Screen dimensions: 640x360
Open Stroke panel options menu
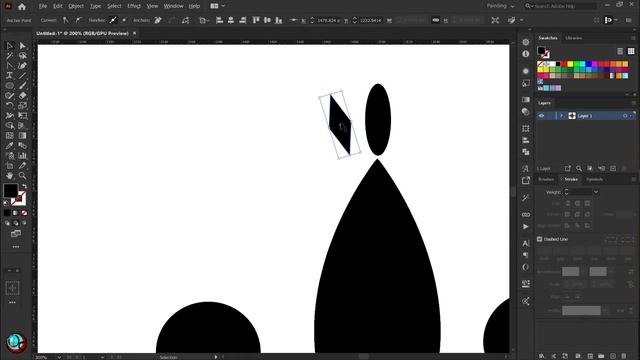point(633,179)
